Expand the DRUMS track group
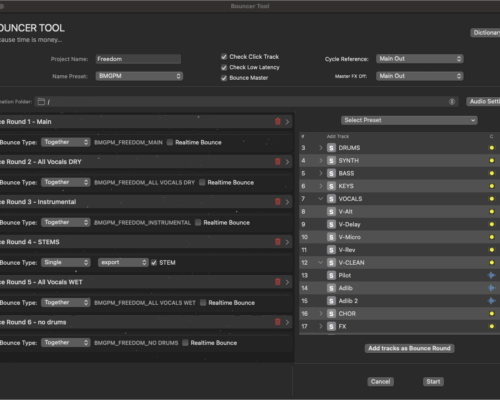The height and width of the screenshot is (400, 500). 321,148
